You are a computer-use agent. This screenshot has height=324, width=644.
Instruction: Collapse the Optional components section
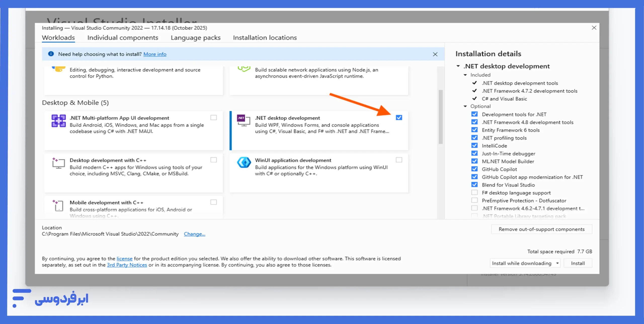click(x=465, y=106)
